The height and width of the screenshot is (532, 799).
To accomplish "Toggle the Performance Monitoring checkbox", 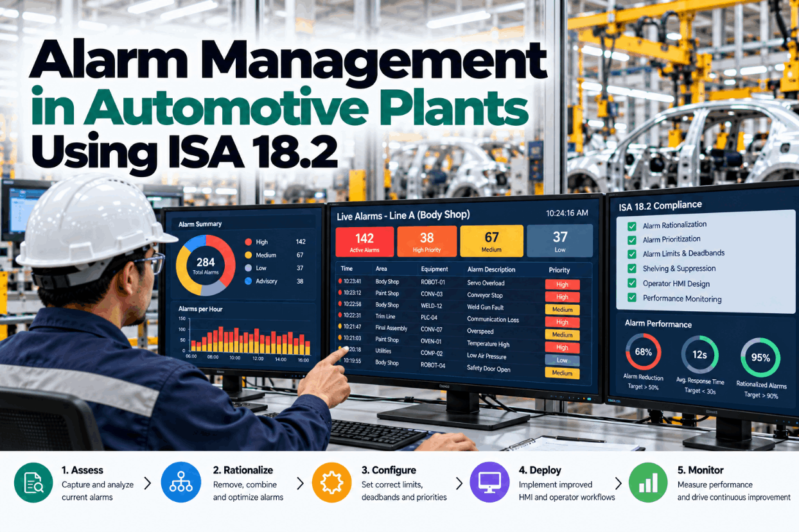I will [x=631, y=298].
